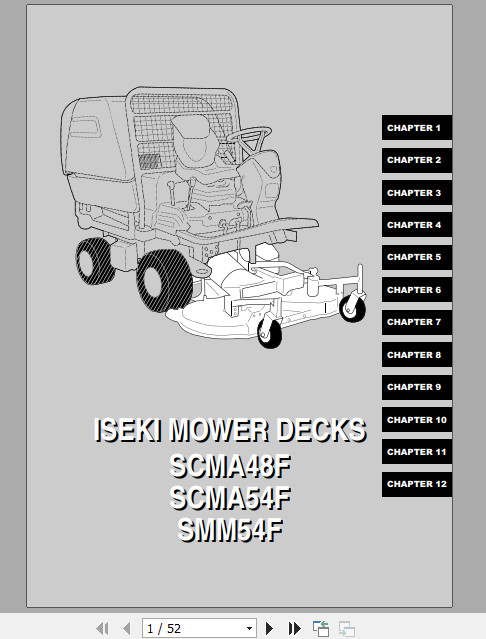Image resolution: width=486 pixels, height=639 pixels.
Task: Open the CHAPTER 2 link
Action: [417, 160]
